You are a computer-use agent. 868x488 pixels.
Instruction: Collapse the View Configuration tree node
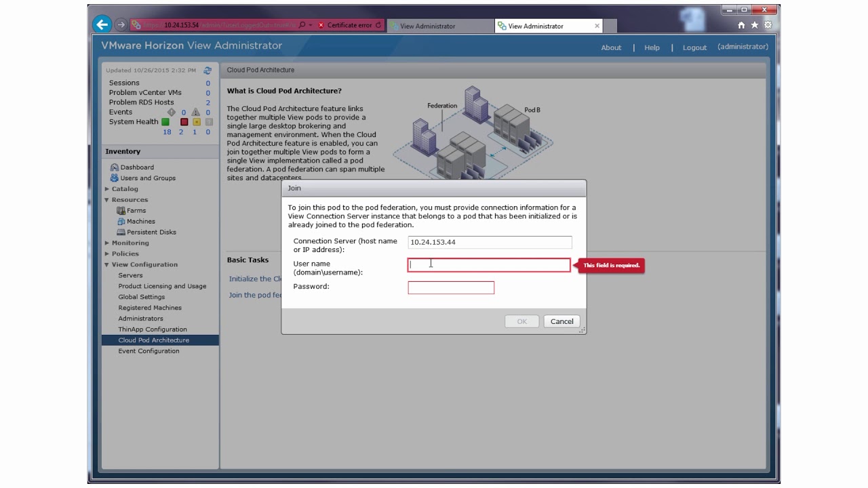point(106,265)
